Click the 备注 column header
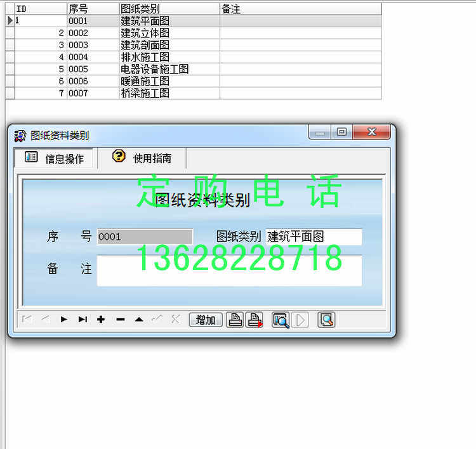476x449 pixels. pos(301,9)
